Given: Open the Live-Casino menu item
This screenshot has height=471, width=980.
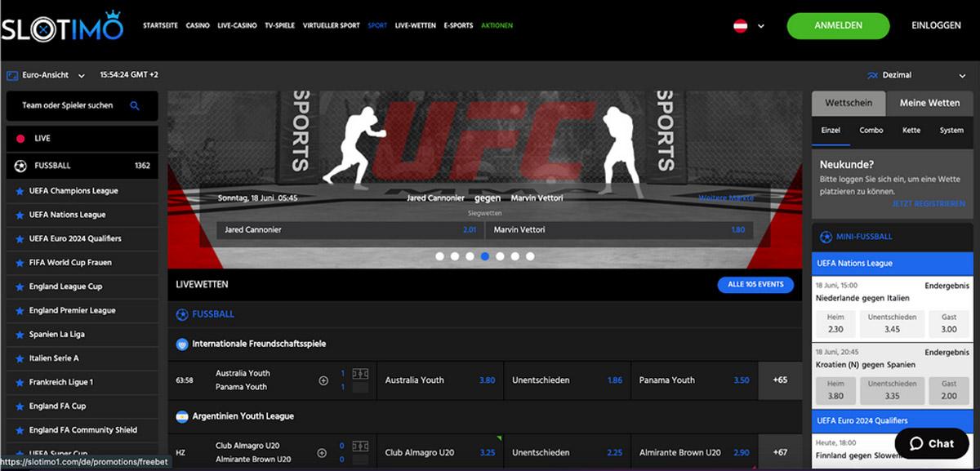Looking at the screenshot, I should 237,25.
